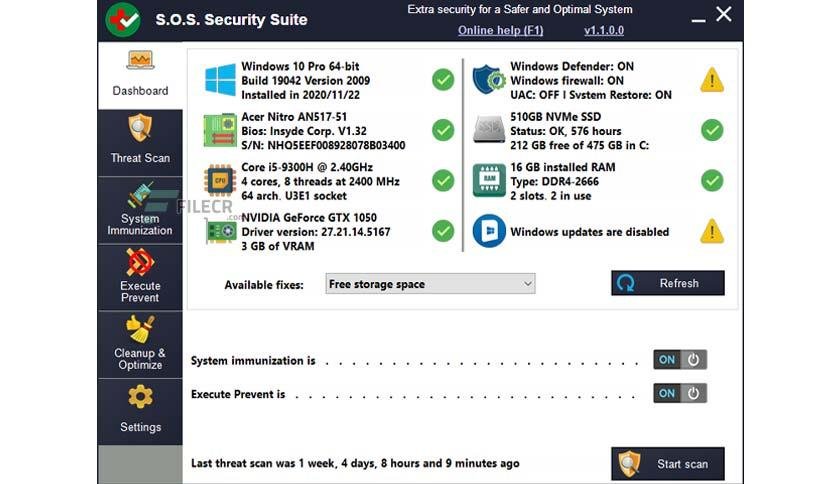Click the NVIDIA graphics card icon

(x=221, y=231)
